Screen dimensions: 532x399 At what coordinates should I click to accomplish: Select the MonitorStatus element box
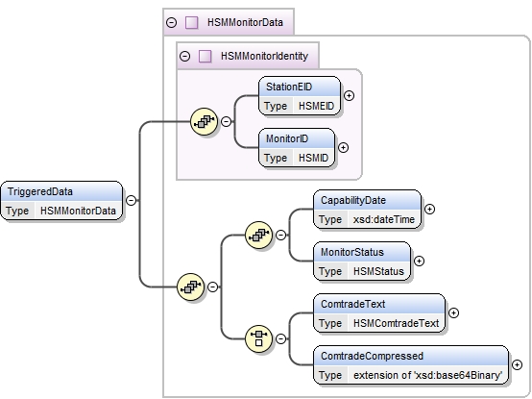[x=362, y=262]
